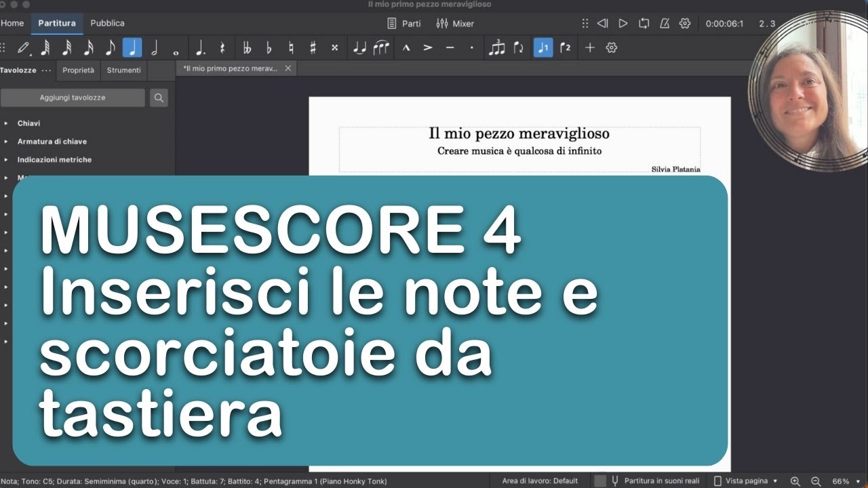Insert a tuplet
The width and height of the screenshot is (868, 488).
pos(497,47)
